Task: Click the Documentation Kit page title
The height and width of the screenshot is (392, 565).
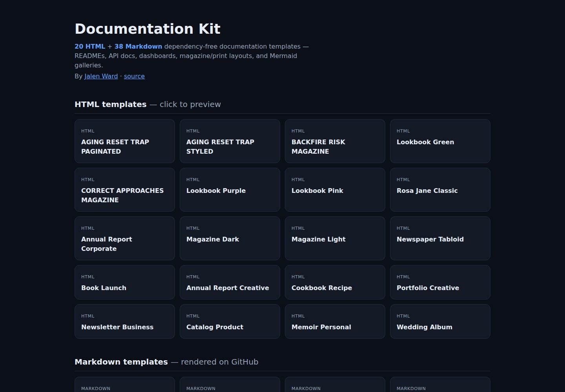Action: [x=148, y=29]
